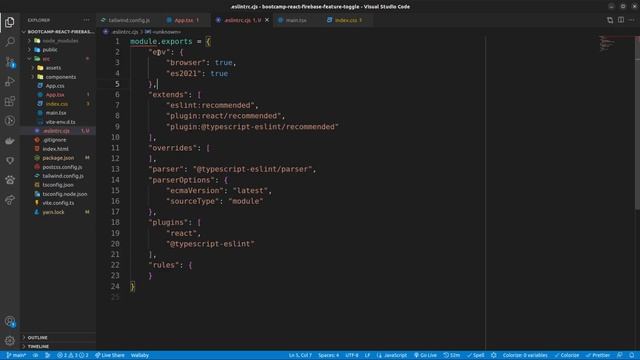Open the Docker view with the whale icon
This screenshot has width=640, height=360.
[10, 140]
